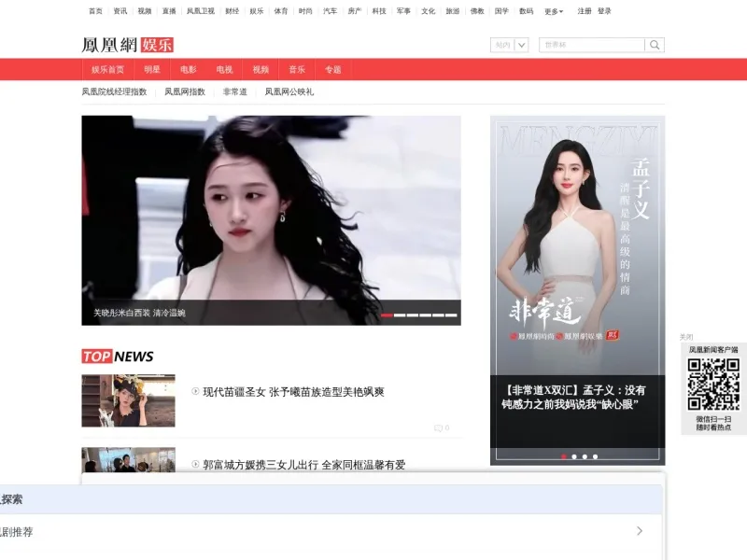Viewport: 747px width, 560px height.
Task: Select 体育 in top navigation
Action: tap(281, 11)
